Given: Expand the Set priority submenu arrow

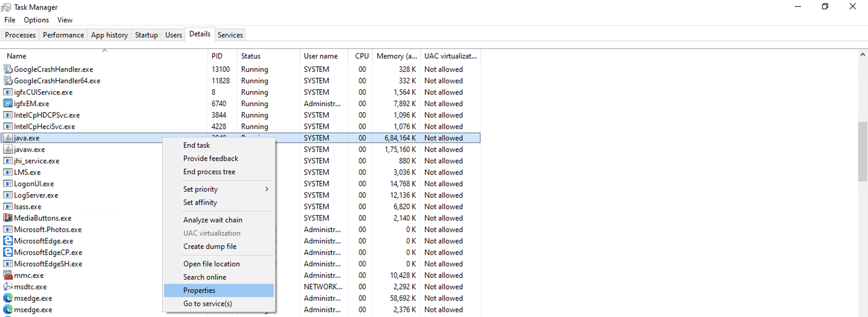Looking at the screenshot, I should click(x=267, y=189).
